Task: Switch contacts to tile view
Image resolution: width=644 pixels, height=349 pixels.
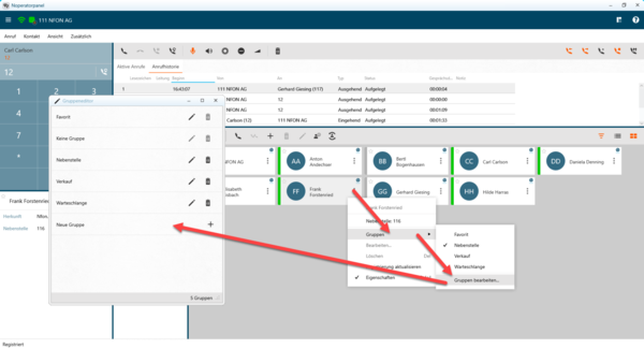Action: pos(633,136)
